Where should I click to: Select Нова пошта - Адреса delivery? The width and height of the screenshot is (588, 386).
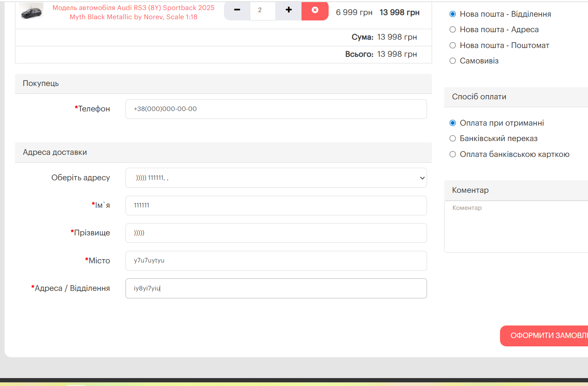click(x=452, y=30)
